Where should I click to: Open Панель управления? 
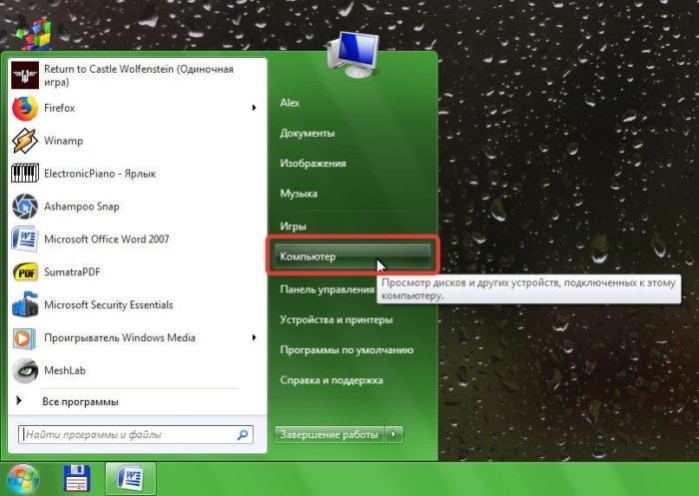[x=327, y=290]
